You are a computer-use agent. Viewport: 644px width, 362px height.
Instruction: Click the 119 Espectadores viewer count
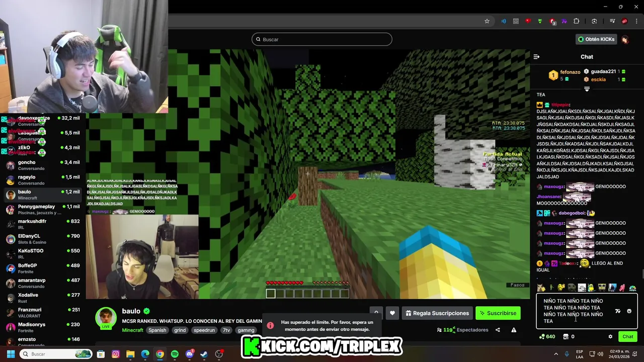(x=463, y=330)
